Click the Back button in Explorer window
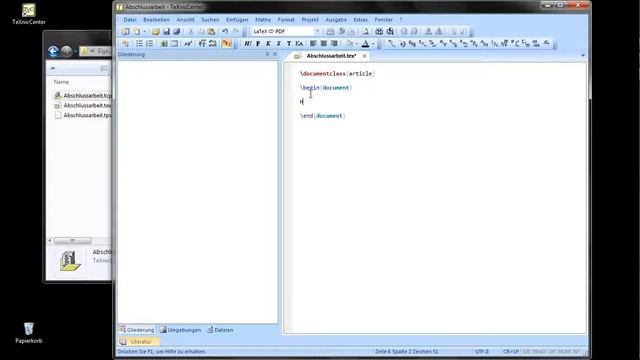The width and height of the screenshot is (640, 360). coord(53,51)
